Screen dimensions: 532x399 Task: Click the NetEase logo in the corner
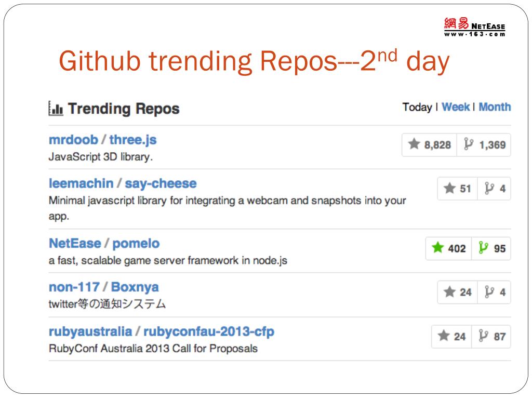click(474, 27)
